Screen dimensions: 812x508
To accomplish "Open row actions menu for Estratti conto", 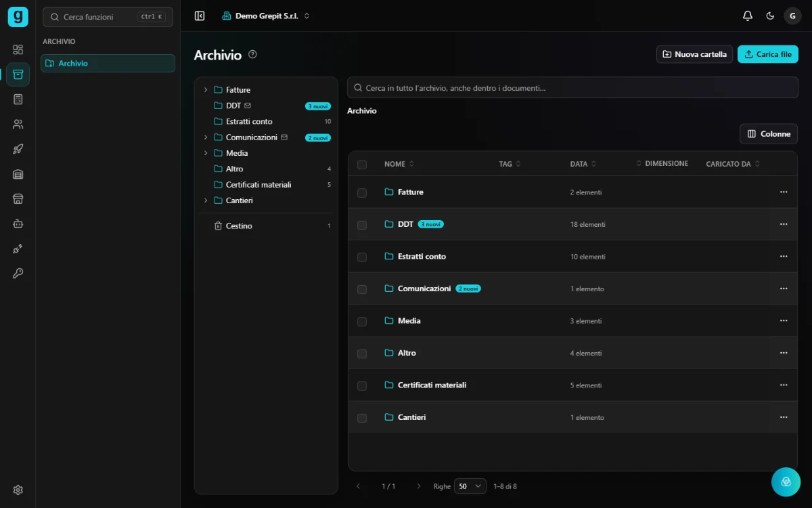I will click(x=784, y=257).
